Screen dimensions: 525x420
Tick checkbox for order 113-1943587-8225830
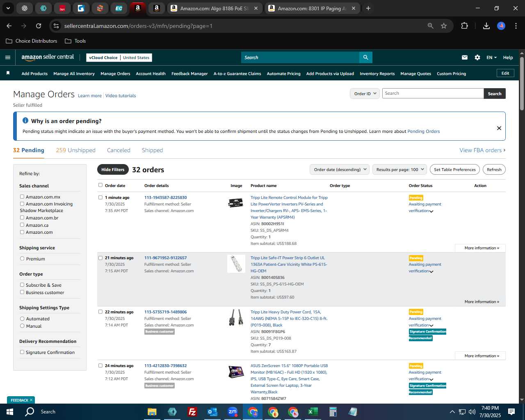click(100, 197)
